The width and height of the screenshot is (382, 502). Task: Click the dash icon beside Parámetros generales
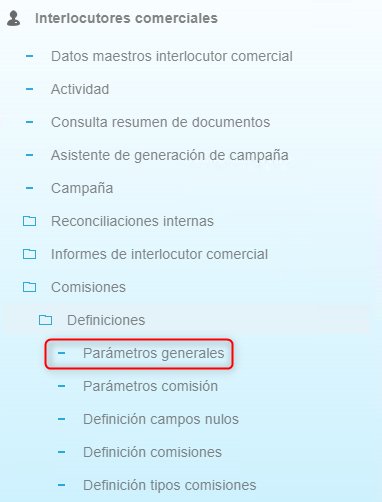click(x=62, y=353)
